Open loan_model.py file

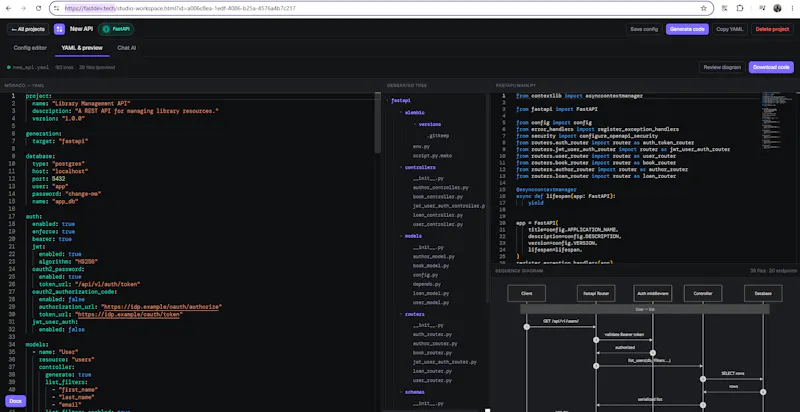pos(431,293)
